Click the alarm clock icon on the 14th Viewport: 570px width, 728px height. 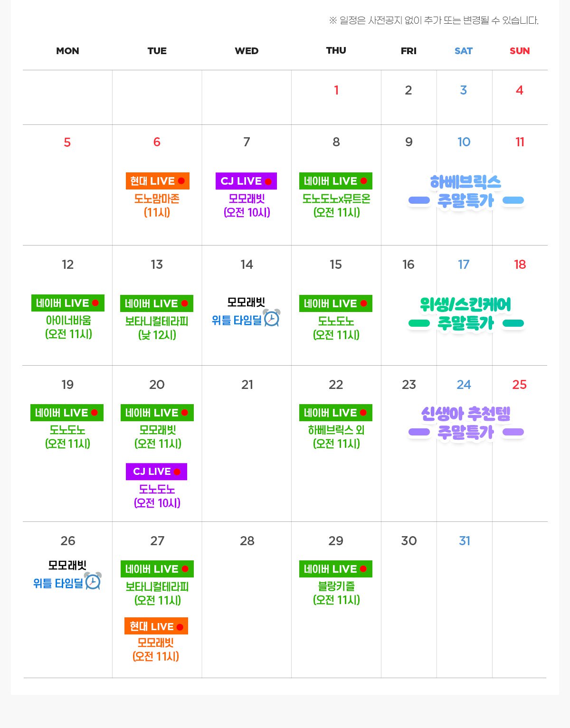[272, 318]
